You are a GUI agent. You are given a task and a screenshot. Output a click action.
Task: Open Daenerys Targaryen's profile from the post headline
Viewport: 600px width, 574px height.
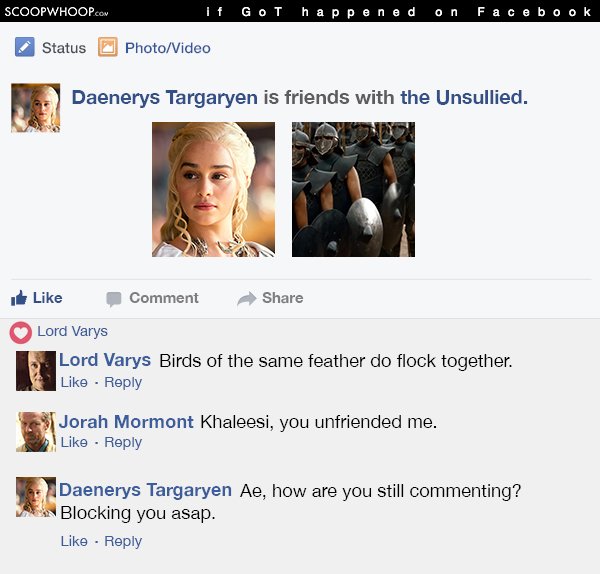[165, 97]
